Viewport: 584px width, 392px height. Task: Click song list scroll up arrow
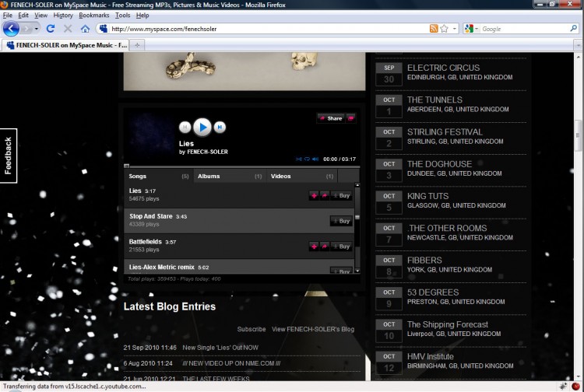click(357, 185)
